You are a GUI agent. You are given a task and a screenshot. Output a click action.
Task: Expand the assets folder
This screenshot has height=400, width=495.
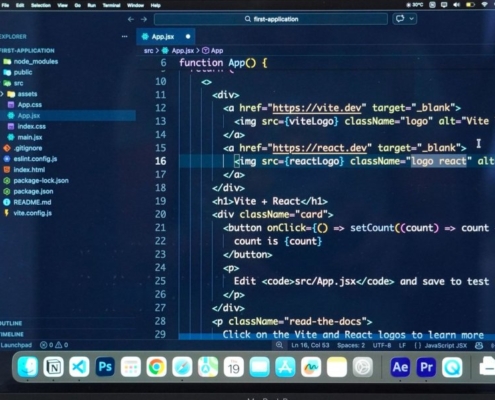click(27, 94)
